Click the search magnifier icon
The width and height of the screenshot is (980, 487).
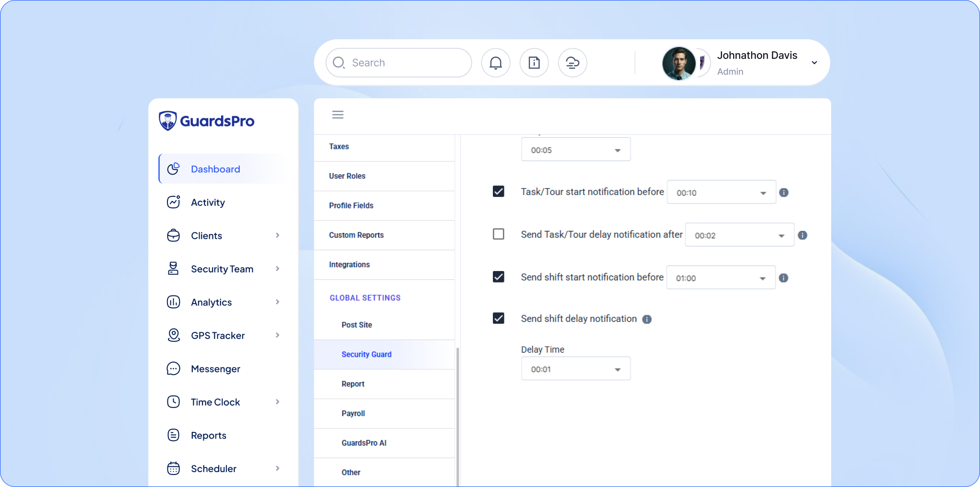click(x=339, y=63)
